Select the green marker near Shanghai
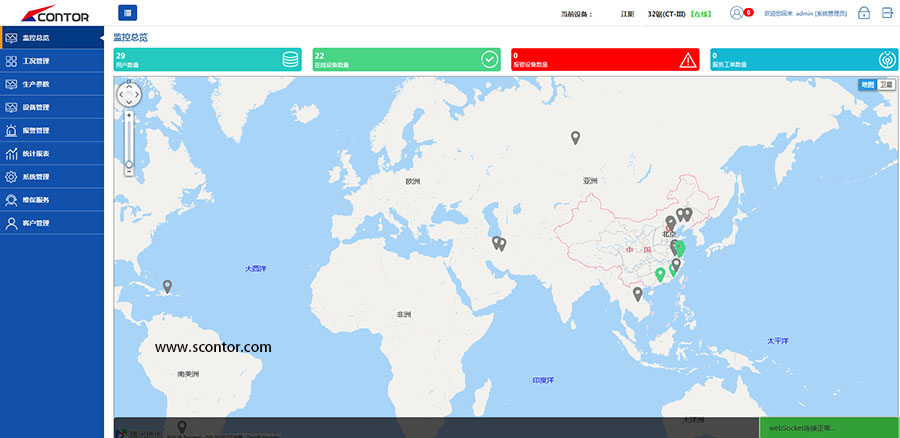 click(x=680, y=249)
